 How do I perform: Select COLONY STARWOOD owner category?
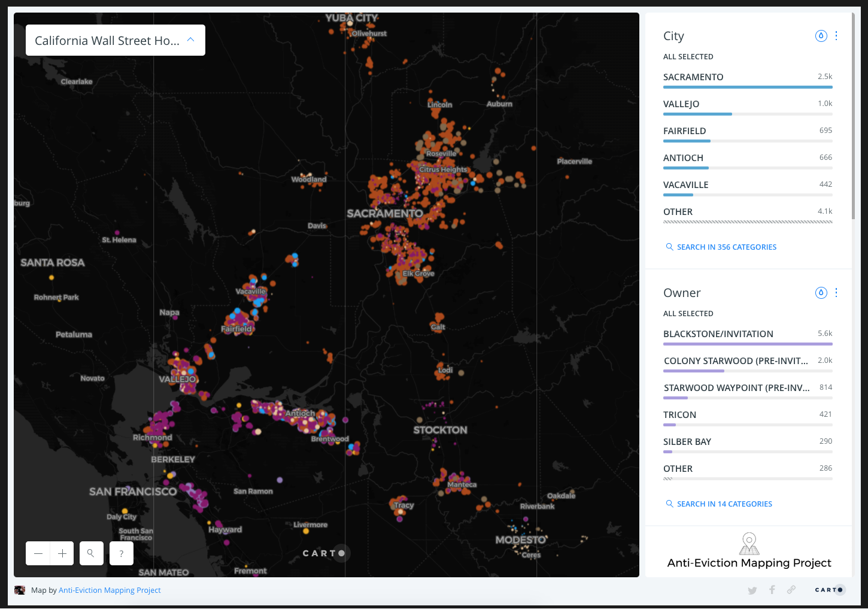(748, 364)
